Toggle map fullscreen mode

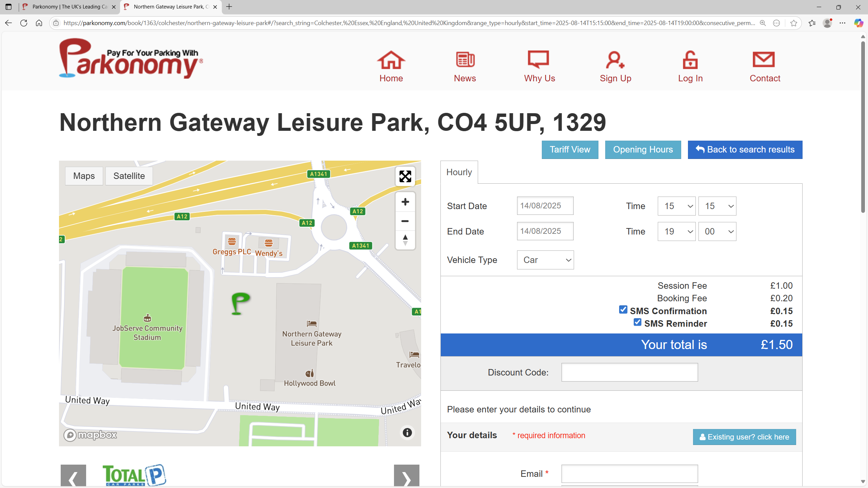point(405,176)
